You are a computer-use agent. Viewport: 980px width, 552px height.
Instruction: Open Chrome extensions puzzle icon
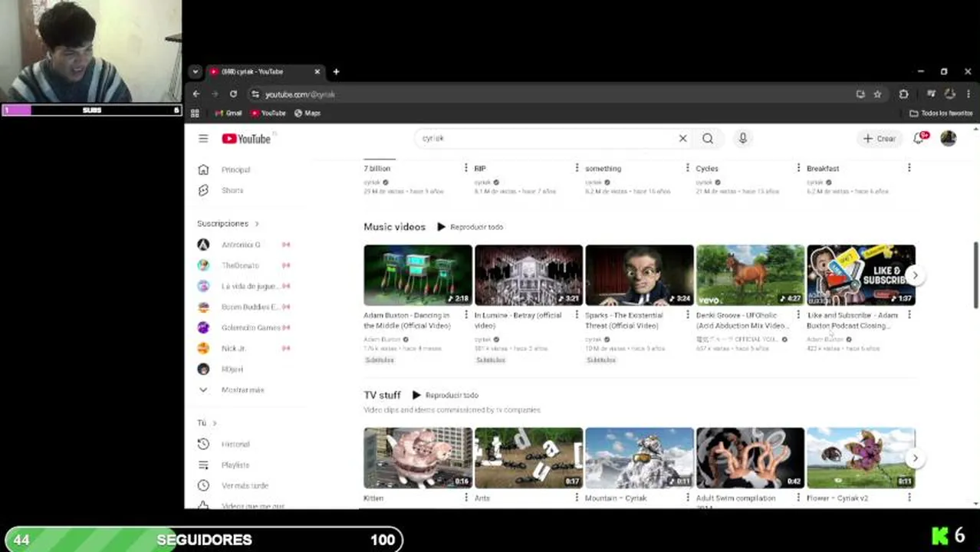903,94
